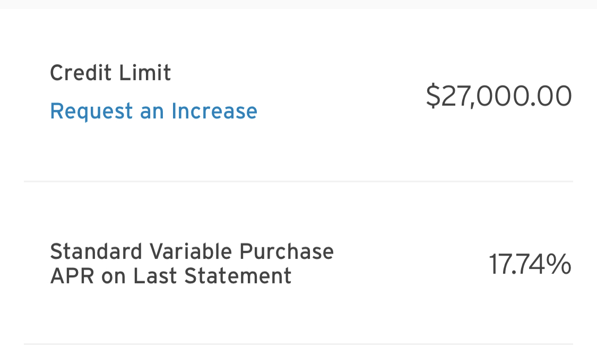
Task: Click the gray strip at the top edge
Action: coord(298,4)
